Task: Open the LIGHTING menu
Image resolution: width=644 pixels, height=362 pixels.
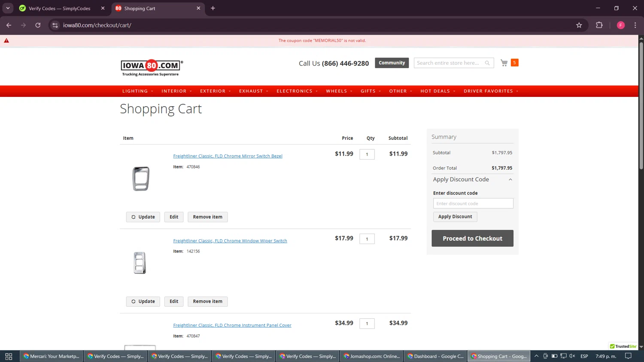Action: 137,91
